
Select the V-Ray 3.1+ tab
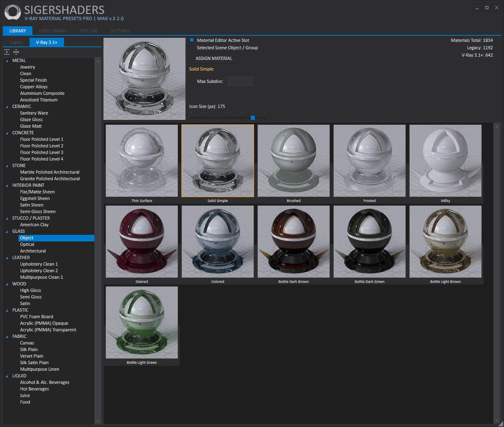point(47,42)
